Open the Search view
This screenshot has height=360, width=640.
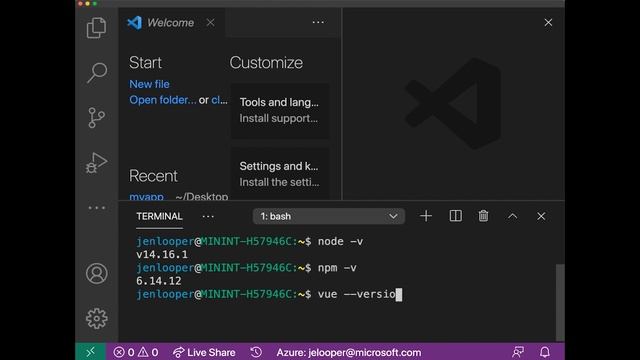[x=97, y=73]
